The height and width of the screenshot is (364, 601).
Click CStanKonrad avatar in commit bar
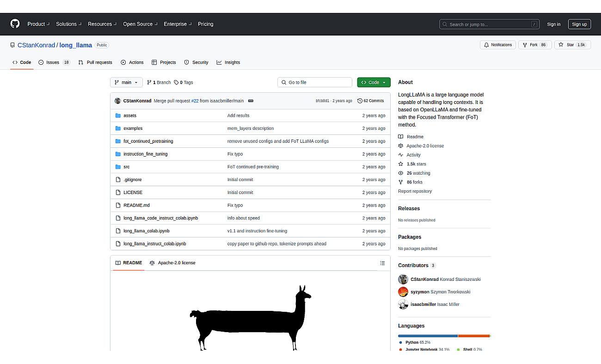118,101
